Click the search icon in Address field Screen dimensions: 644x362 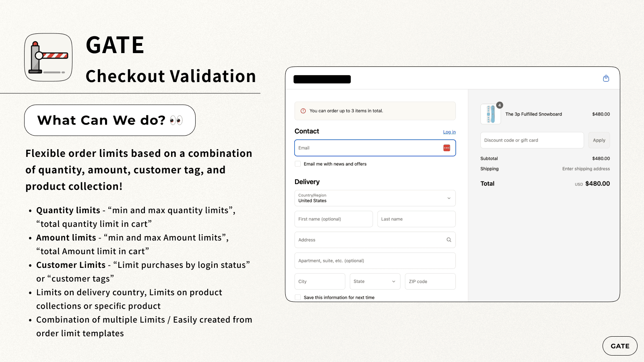tap(449, 240)
